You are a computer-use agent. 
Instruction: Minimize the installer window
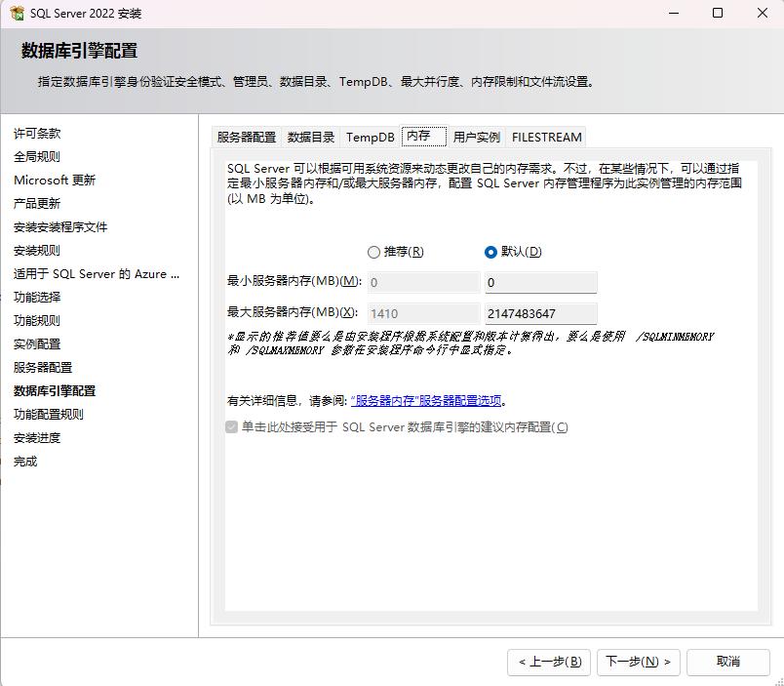click(x=673, y=14)
